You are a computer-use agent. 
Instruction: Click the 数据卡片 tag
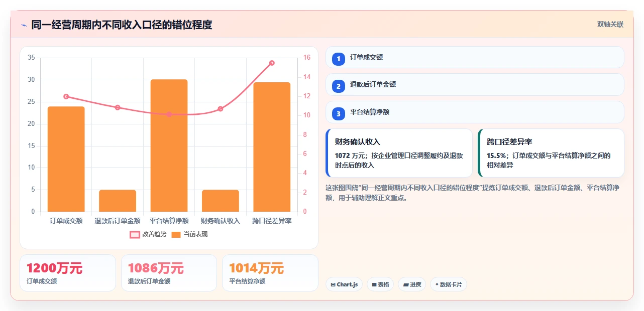(449, 284)
